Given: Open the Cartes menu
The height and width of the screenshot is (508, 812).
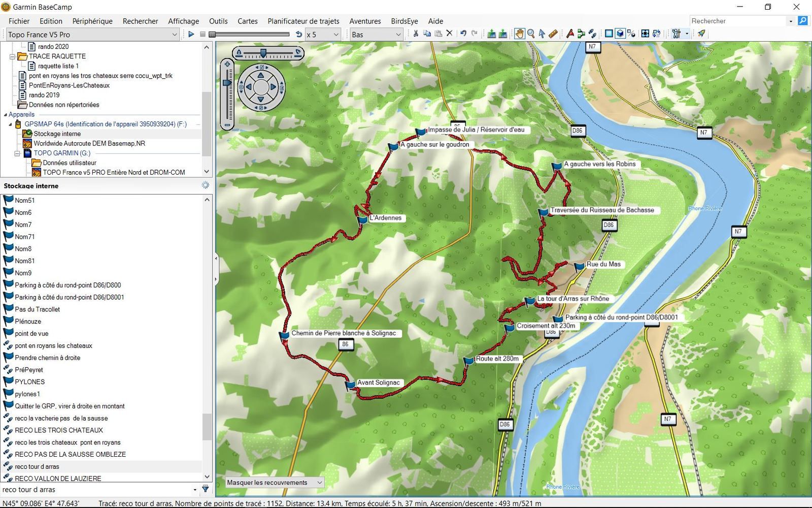Looking at the screenshot, I should (248, 21).
